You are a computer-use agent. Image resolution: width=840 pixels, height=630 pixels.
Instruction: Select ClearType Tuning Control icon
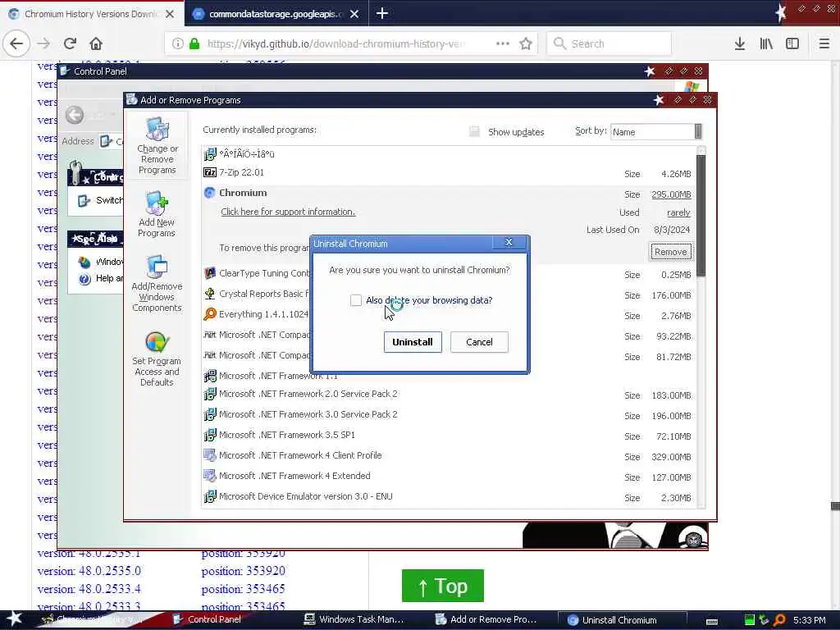click(210, 273)
